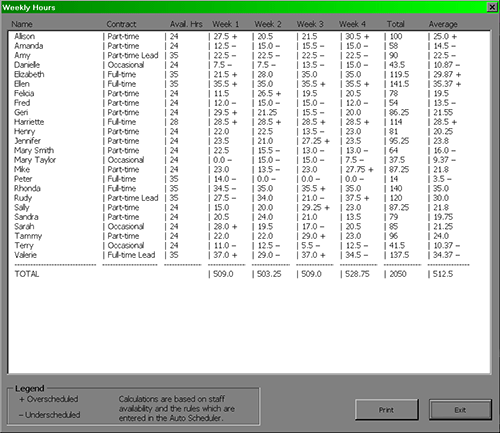Click Danielle's Occasional contract
500x433 pixels.
[126, 65]
